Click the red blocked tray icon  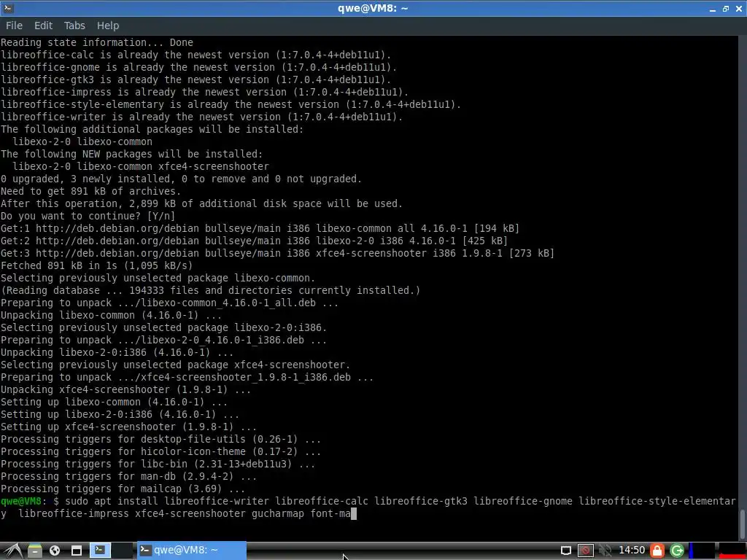click(x=586, y=551)
